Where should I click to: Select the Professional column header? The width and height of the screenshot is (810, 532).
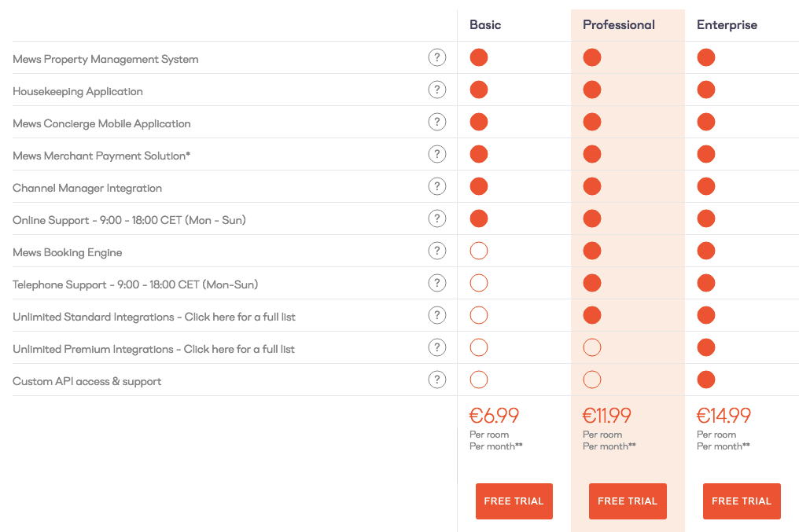(619, 25)
